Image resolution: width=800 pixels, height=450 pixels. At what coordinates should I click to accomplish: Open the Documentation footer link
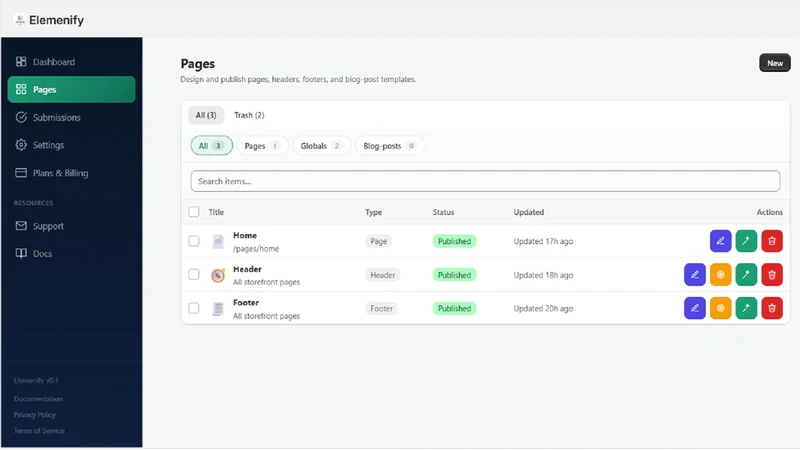pos(38,398)
